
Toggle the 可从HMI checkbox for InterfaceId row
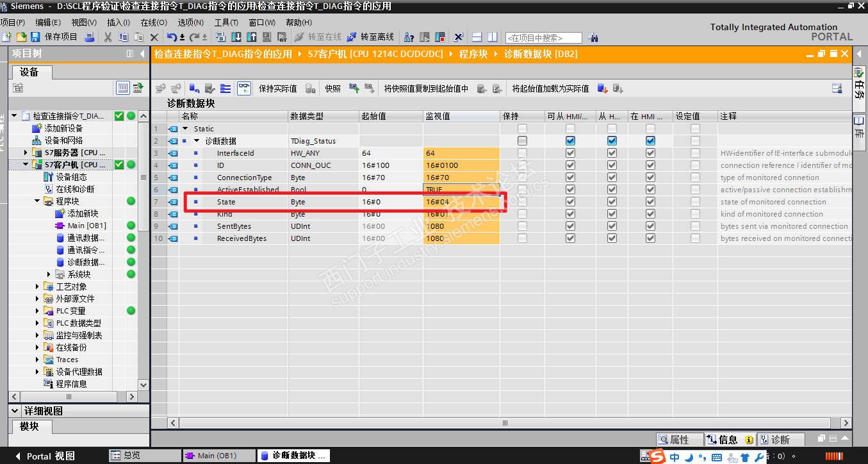pyautogui.click(x=570, y=153)
